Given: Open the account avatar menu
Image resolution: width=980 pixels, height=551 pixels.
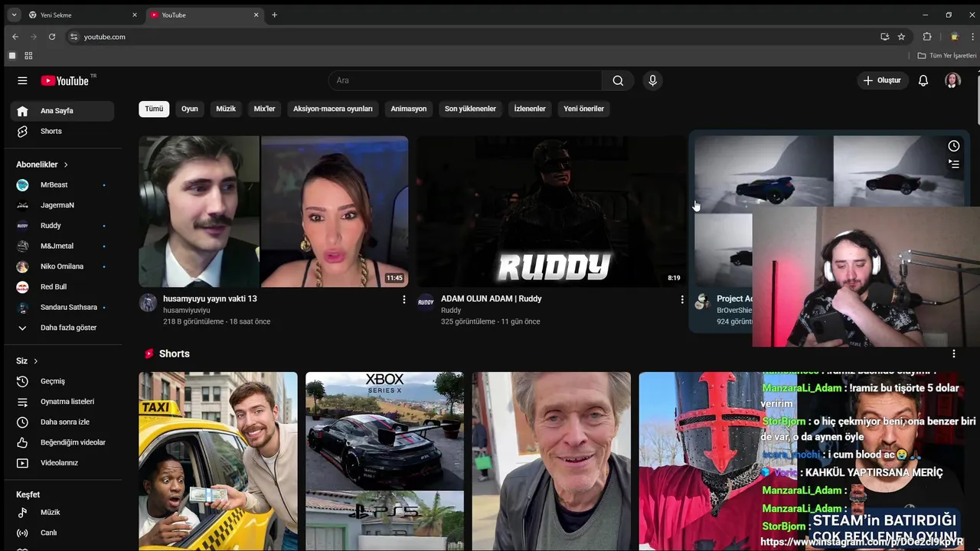Looking at the screenshot, I should [952, 80].
